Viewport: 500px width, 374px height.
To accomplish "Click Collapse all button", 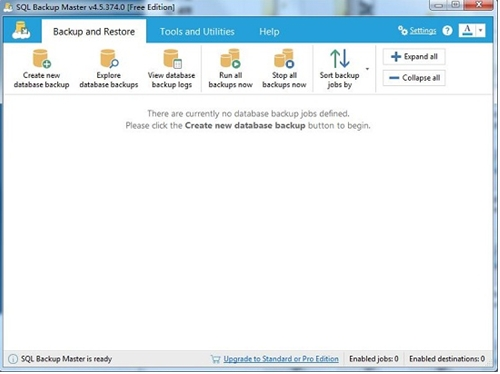I will [414, 78].
